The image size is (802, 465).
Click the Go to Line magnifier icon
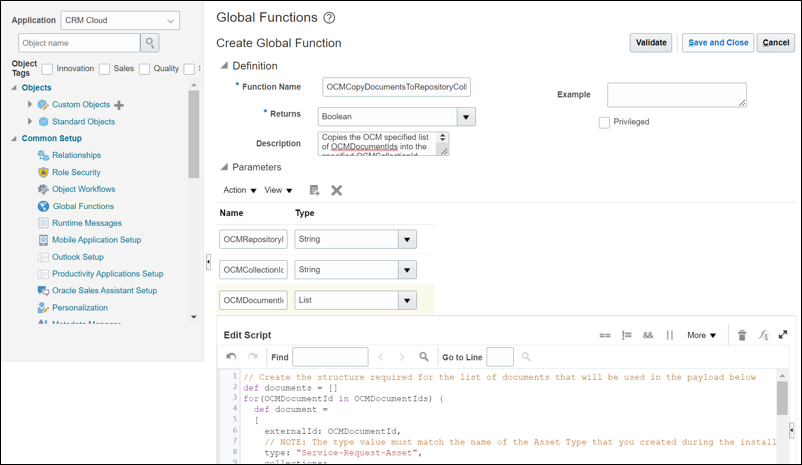pyautogui.click(x=526, y=357)
